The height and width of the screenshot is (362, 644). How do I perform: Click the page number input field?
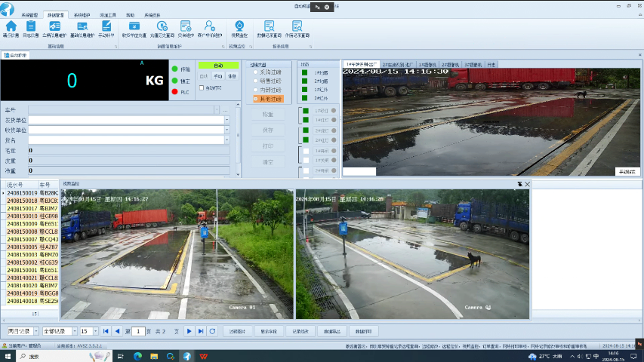pos(139,331)
